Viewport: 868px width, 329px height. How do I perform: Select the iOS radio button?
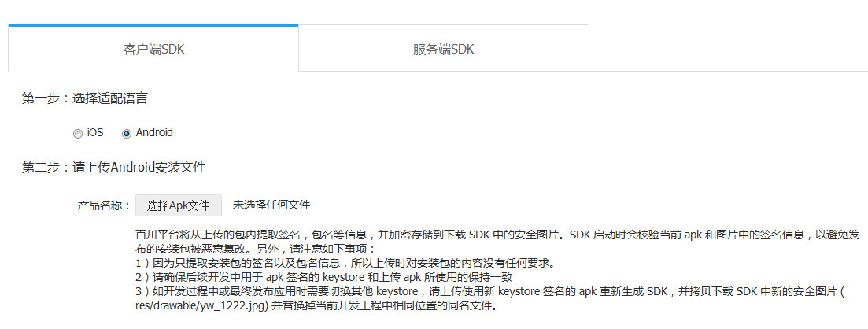coord(77,134)
